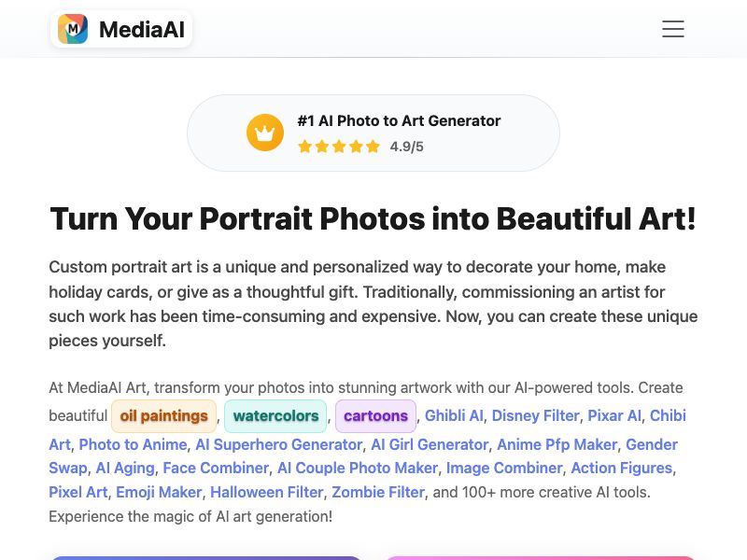
Task: Open the Emoji Maker tool
Action: 159,492
